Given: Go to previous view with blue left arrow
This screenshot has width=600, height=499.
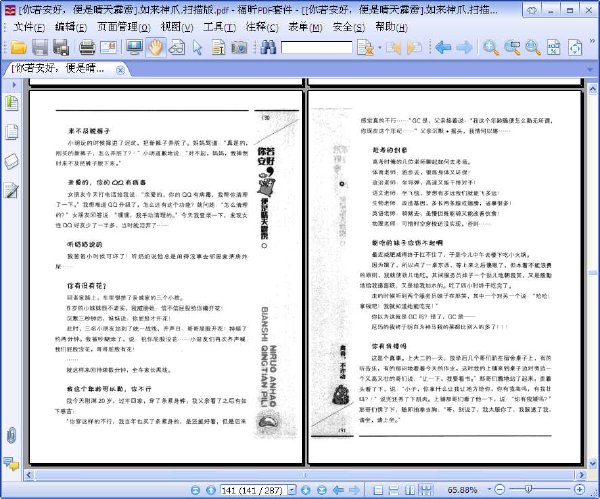Looking at the screenshot, I should pyautogui.click(x=443, y=47).
